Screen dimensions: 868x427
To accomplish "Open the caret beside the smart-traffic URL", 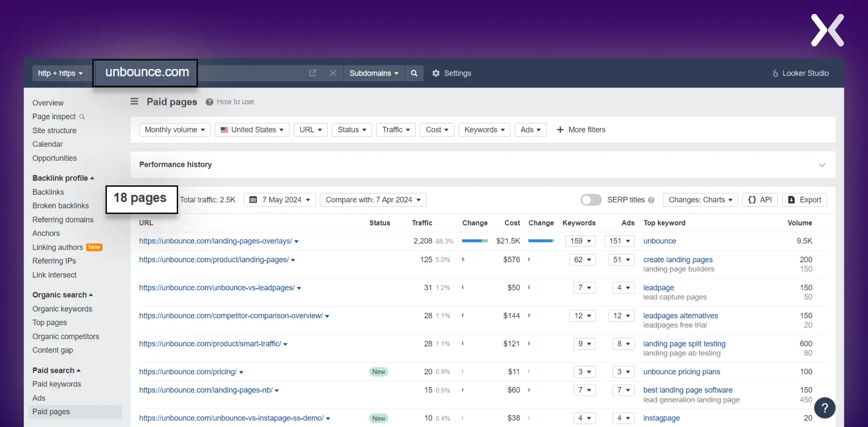I will click(285, 344).
